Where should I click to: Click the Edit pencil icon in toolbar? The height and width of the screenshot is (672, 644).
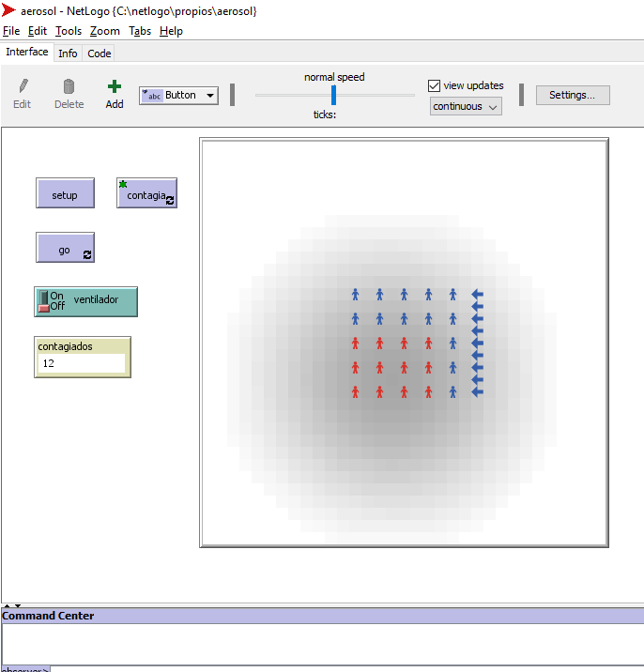pos(23,86)
